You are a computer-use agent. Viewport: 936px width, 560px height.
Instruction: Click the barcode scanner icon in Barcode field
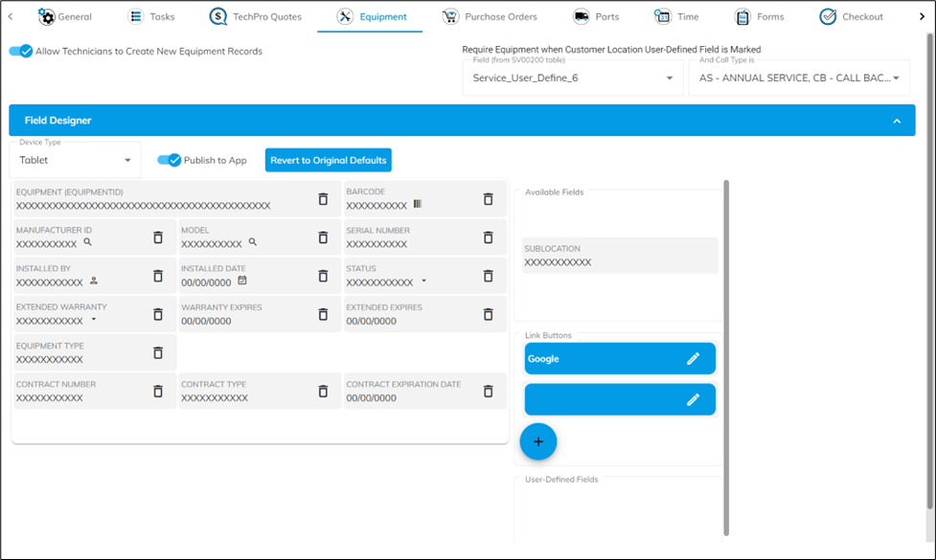[x=418, y=205]
